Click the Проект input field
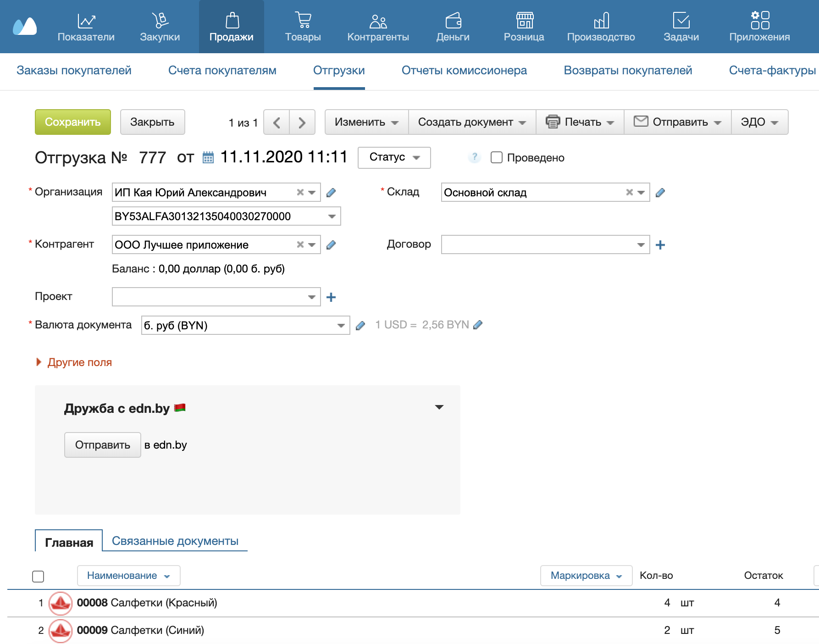Image resolution: width=819 pixels, height=644 pixels. coord(216,297)
